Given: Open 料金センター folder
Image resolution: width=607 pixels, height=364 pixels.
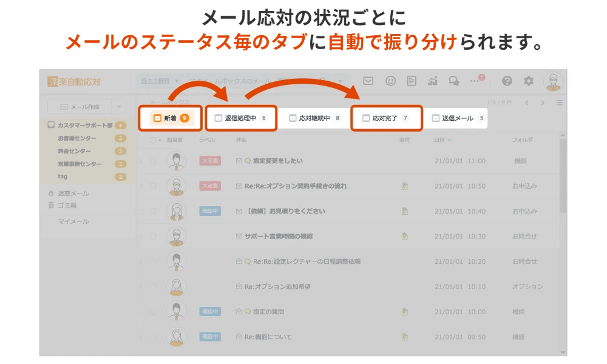Looking at the screenshot, I should pyautogui.click(x=74, y=151).
